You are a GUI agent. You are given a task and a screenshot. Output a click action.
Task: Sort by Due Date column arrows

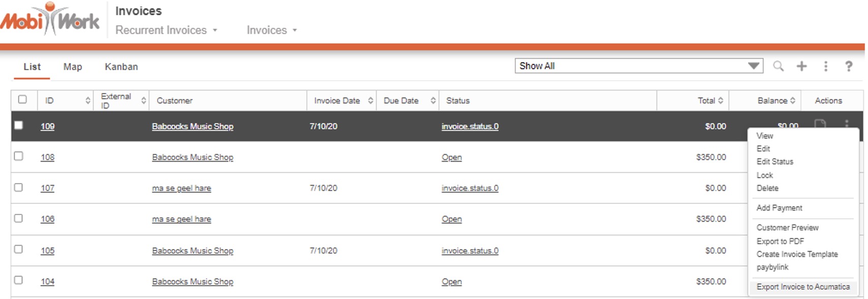[433, 101]
